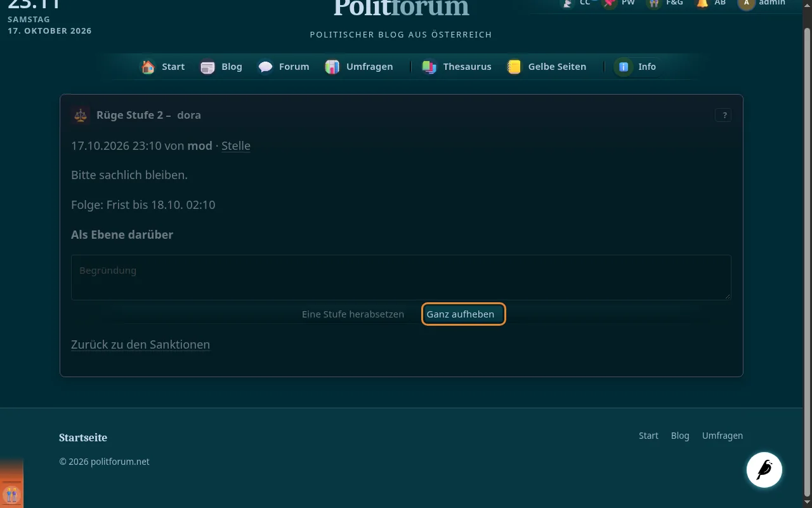Open the footer Start link
Screen dimensions: 812x508
point(648,436)
